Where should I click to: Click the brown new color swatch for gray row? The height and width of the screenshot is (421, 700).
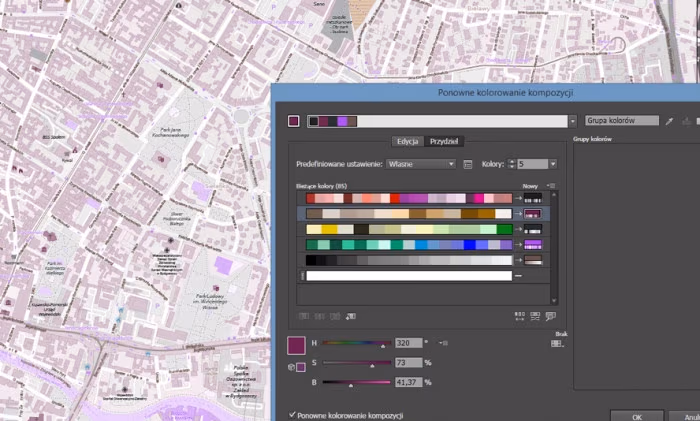(533, 260)
